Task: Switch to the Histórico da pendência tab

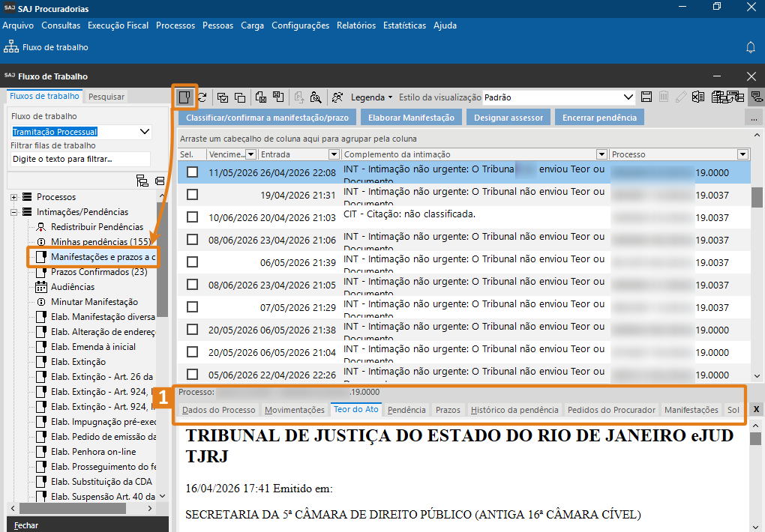Action: pos(514,410)
